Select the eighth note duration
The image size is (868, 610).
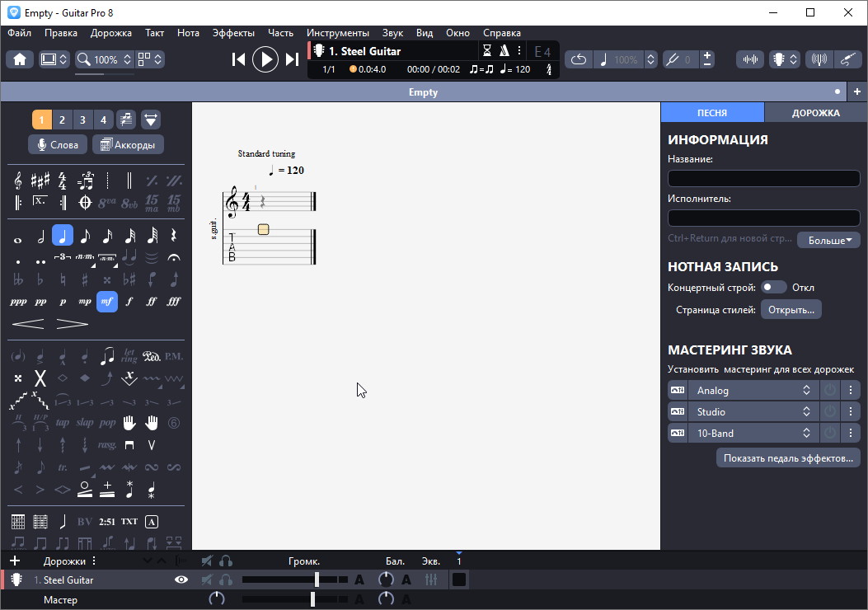85,237
